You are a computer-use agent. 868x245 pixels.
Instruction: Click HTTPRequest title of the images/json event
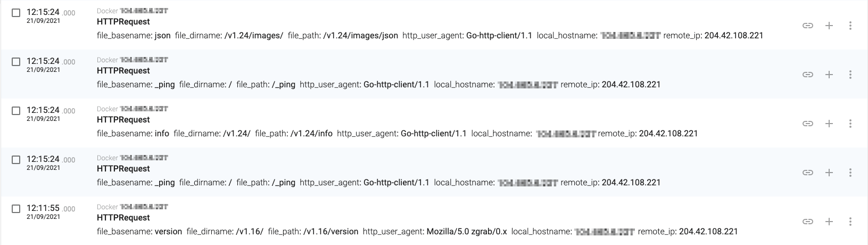coord(123,22)
